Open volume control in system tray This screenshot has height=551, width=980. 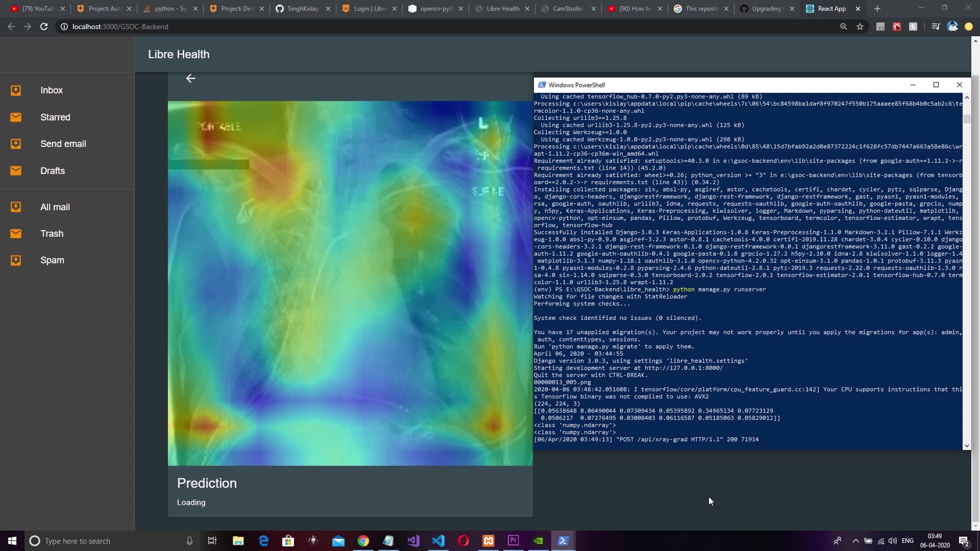click(893, 541)
